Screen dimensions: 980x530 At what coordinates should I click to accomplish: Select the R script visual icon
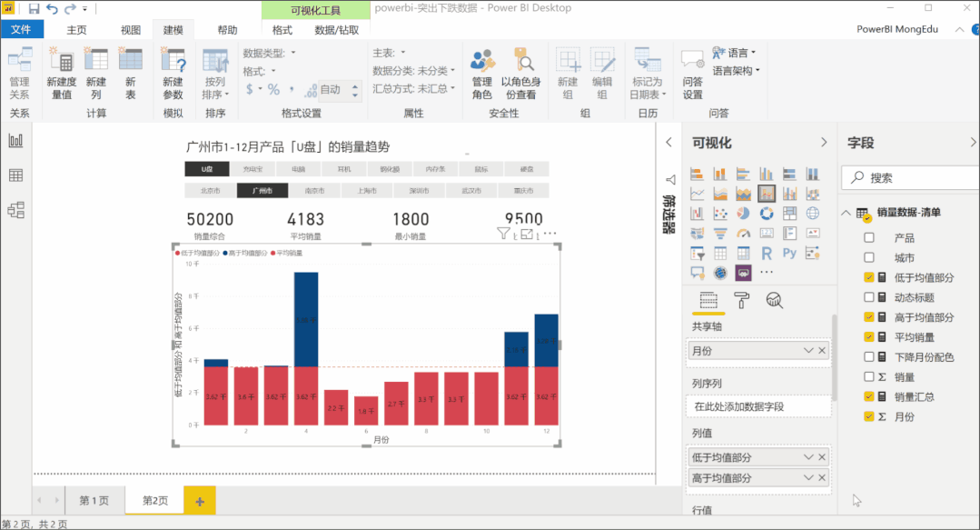[767, 253]
